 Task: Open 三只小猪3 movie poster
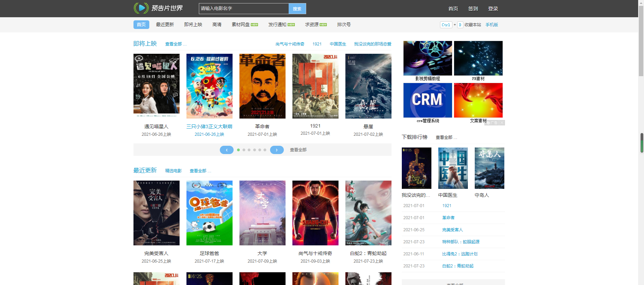(210, 86)
